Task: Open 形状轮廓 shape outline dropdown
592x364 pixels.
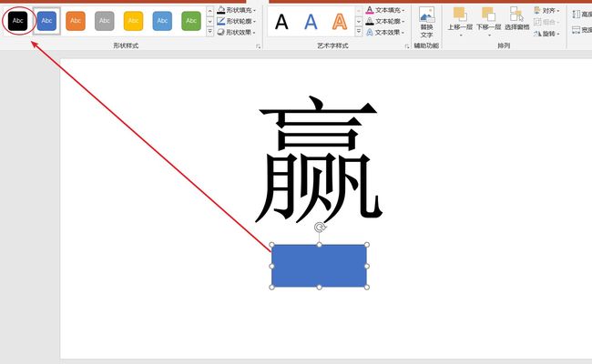Action: tap(237, 21)
